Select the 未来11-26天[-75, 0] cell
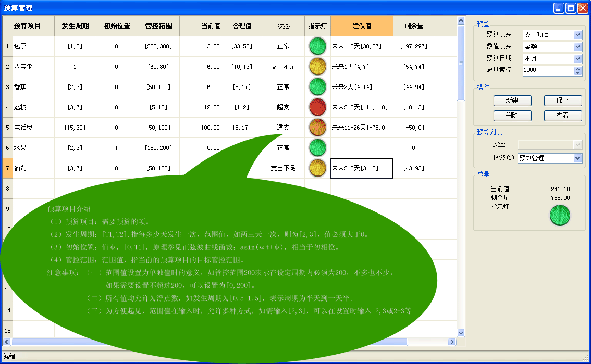Image resolution: width=591 pixels, height=364 pixels. (362, 128)
